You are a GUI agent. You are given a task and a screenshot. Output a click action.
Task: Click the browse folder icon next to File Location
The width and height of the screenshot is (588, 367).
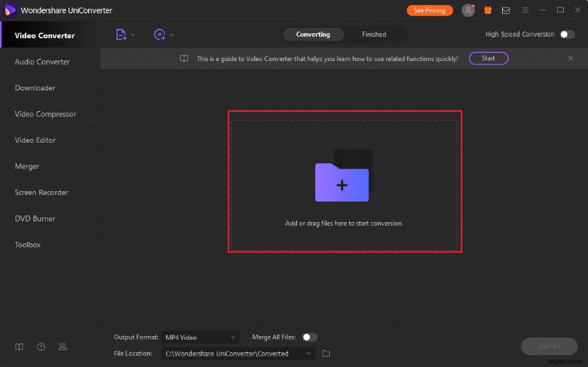pos(326,354)
